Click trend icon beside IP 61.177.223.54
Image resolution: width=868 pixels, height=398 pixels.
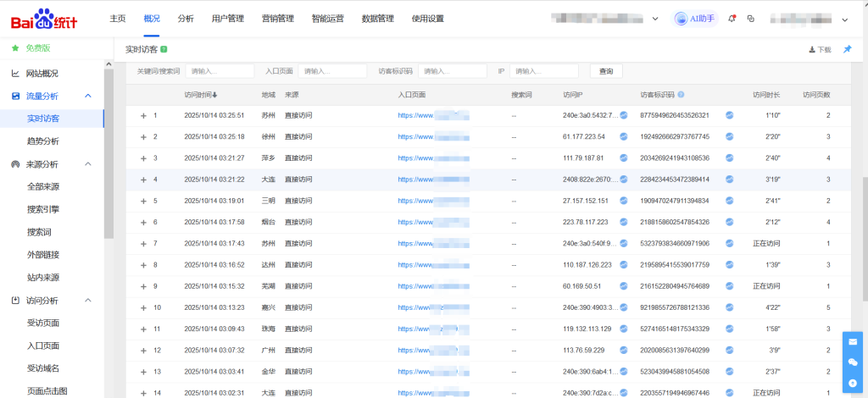(x=623, y=136)
